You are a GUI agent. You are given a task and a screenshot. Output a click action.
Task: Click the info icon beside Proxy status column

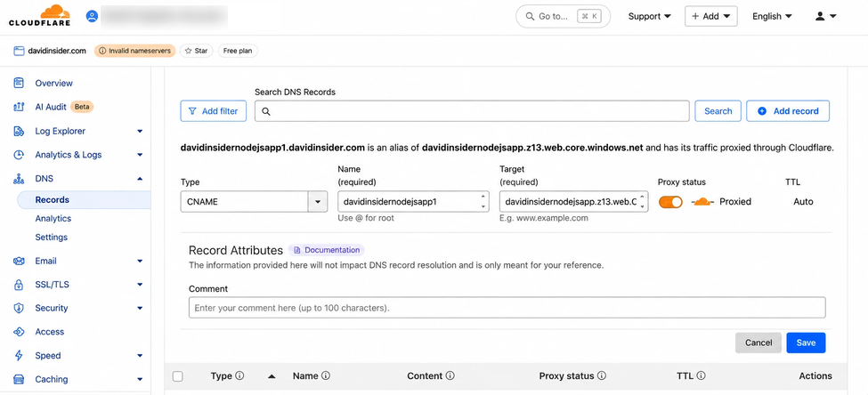[x=602, y=375]
